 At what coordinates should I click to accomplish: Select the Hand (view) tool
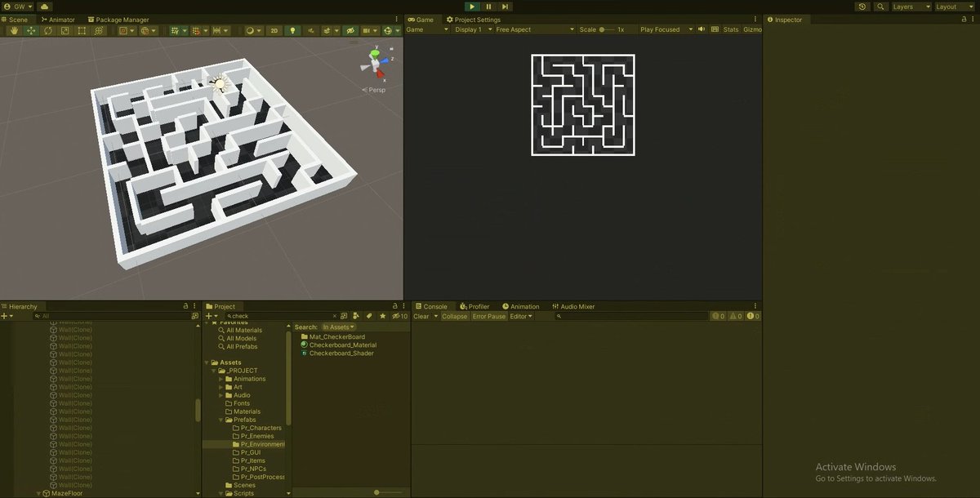click(x=14, y=30)
